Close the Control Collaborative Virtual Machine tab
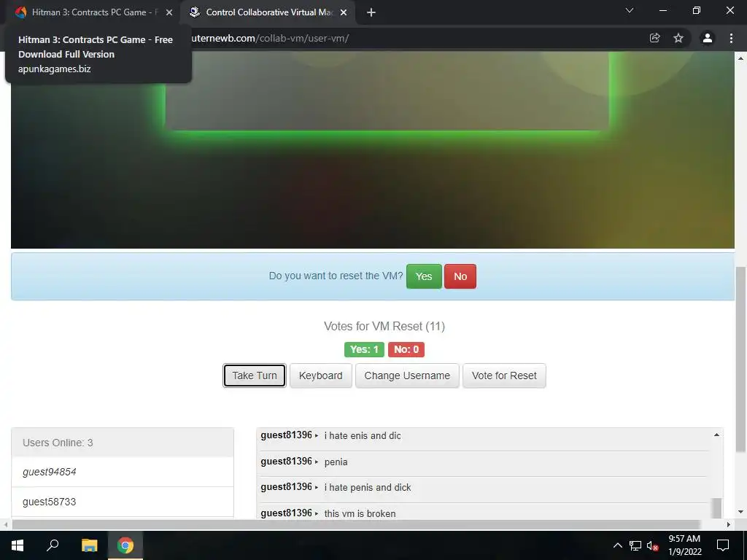This screenshot has height=560, width=747. click(x=344, y=13)
